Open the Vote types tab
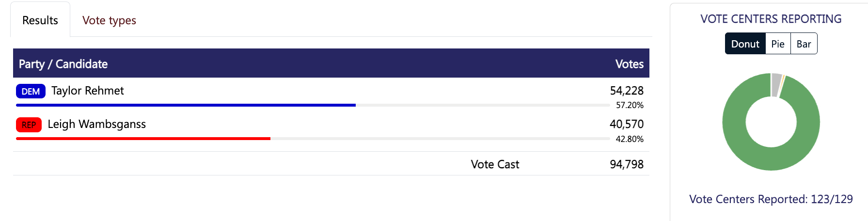 click(x=109, y=20)
